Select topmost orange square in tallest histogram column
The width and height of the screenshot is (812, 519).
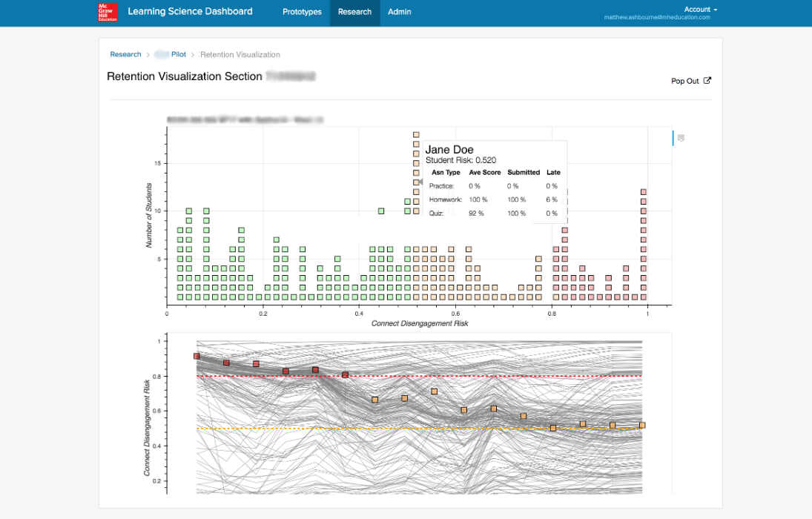[416, 135]
